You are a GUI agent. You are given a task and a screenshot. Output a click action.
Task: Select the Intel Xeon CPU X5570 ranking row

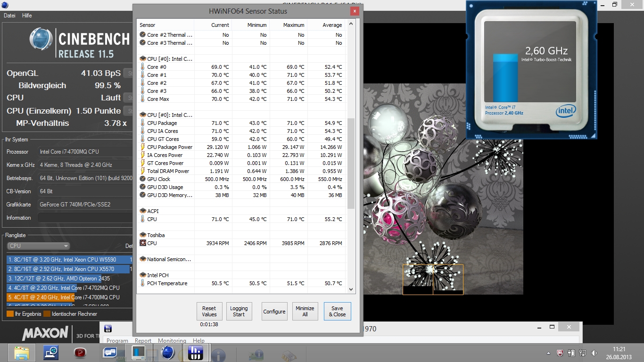[68, 269]
